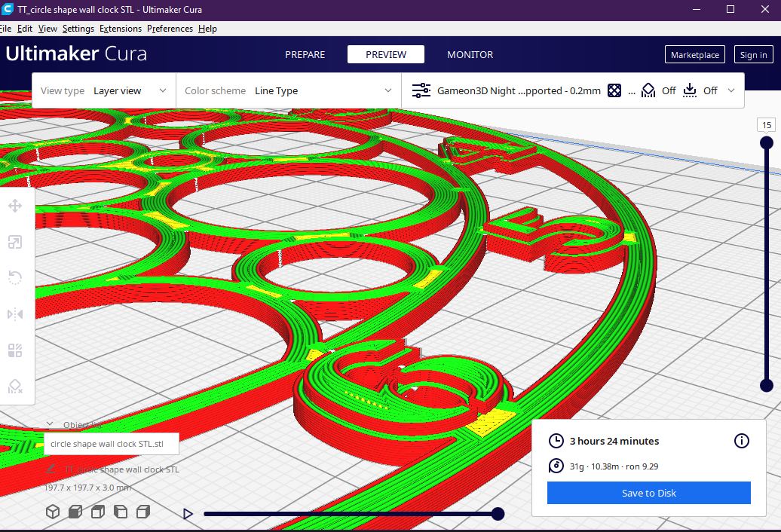Click the pencil icon next to job name
This screenshot has width=781, height=532.
coord(51,469)
